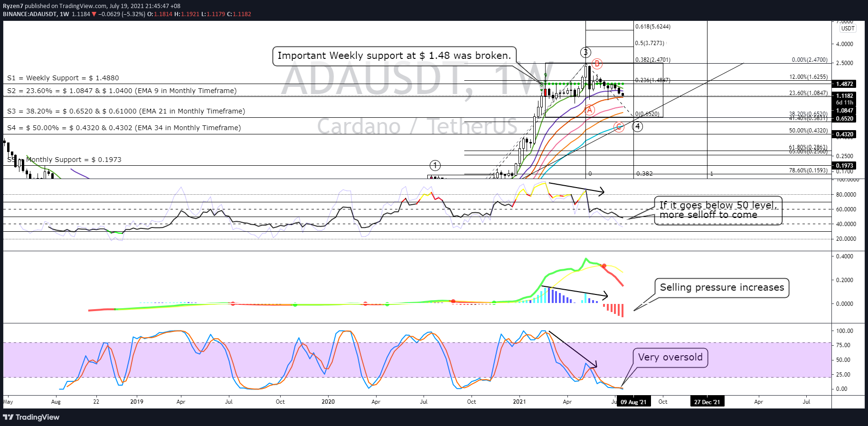Click the circled wave 4 label

tap(638, 126)
